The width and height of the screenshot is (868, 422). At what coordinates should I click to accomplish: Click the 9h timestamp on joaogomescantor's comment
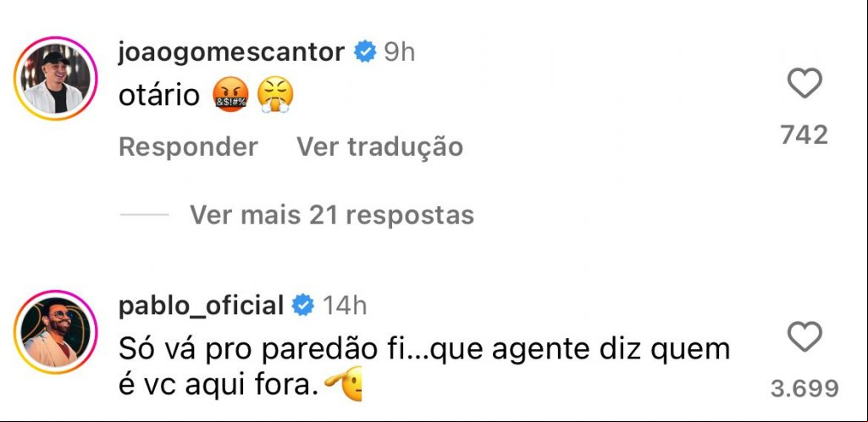coord(399,53)
